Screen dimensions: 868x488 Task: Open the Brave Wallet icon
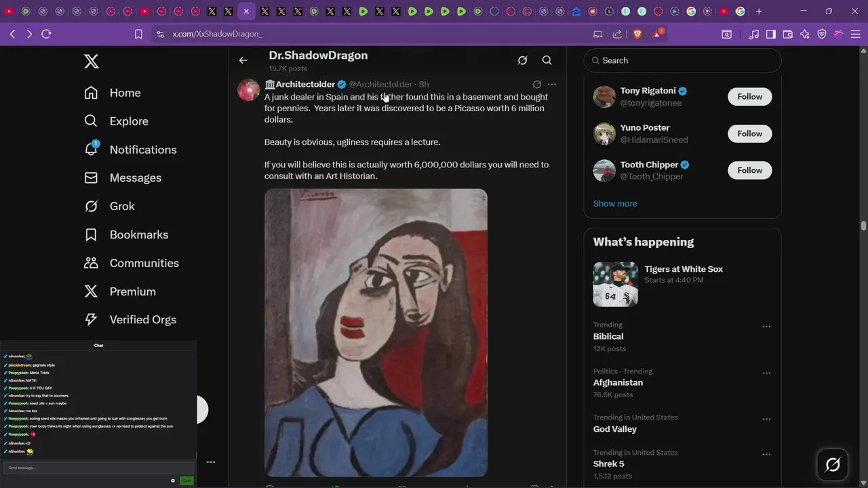788,34
